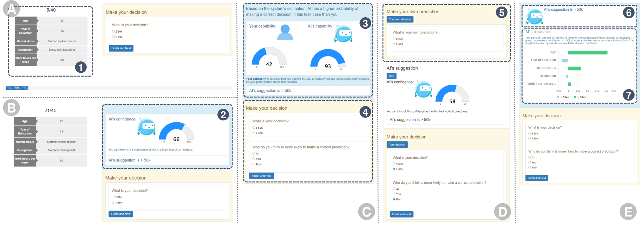Viewport: 644px width, 226px height.
Task: Click 'AI's suggestion is > 50k' below the 66 gauge
Action: pos(129,160)
